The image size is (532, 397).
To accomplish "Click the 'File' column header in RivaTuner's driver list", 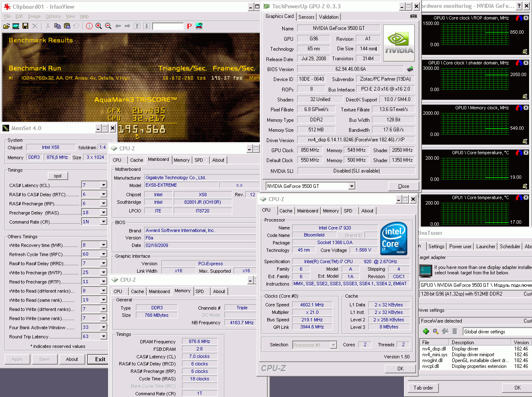I will tap(435, 343).
